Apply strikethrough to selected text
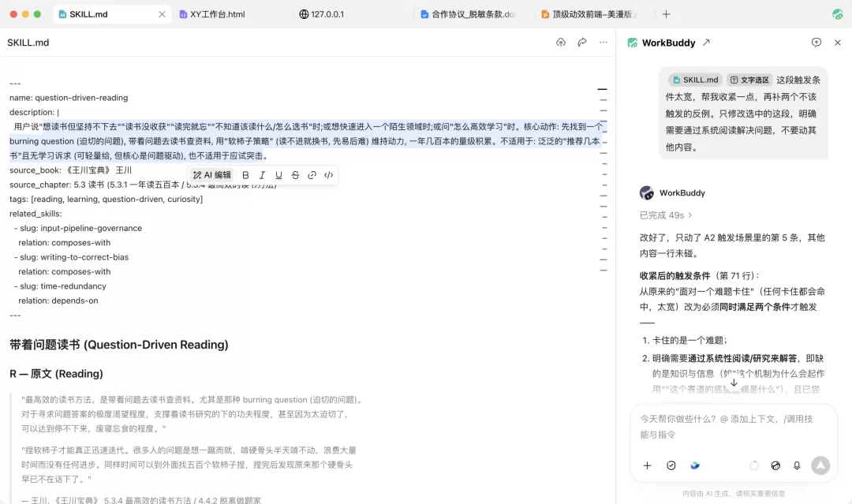Viewport: 852px width, 504px height. [295, 175]
